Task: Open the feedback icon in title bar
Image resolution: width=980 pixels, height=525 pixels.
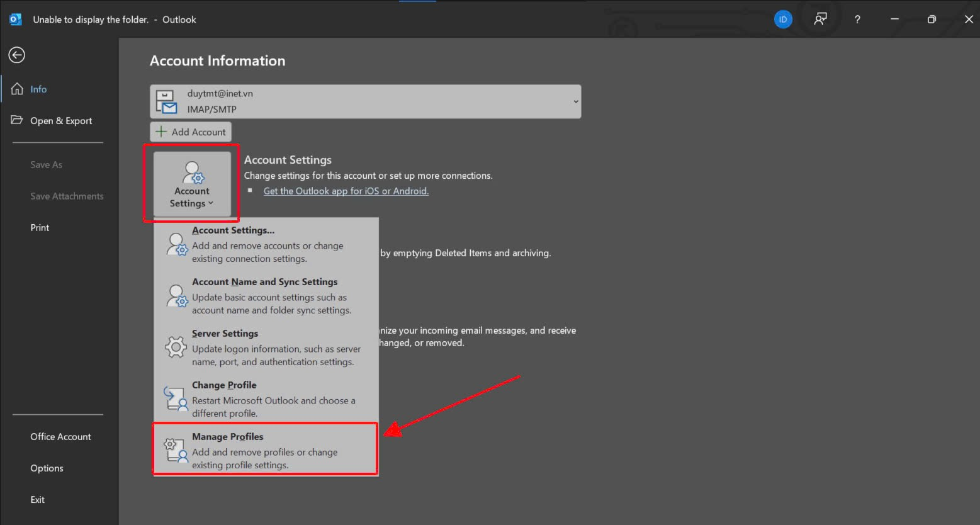Action: pyautogui.click(x=820, y=20)
